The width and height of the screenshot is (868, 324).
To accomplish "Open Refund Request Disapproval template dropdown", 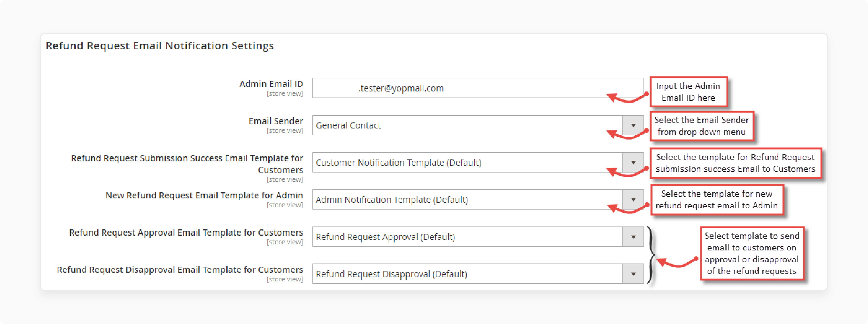I will click(x=478, y=274).
